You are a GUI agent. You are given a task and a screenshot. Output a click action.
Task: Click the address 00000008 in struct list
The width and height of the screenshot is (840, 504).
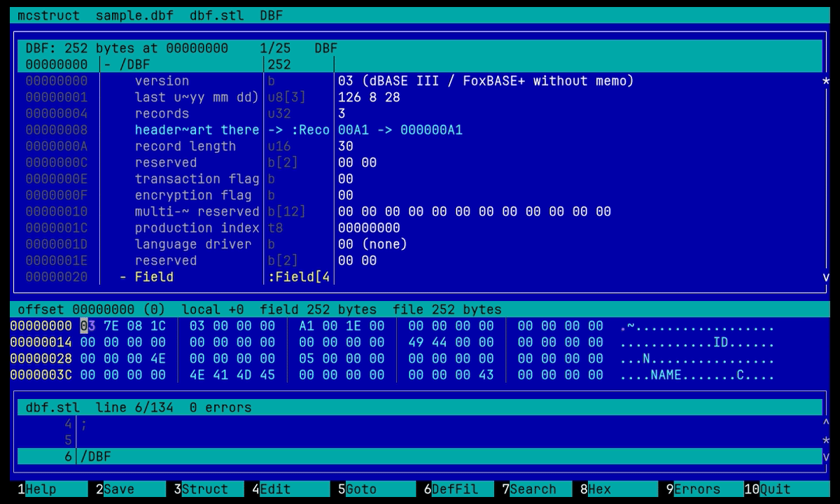pyautogui.click(x=57, y=129)
